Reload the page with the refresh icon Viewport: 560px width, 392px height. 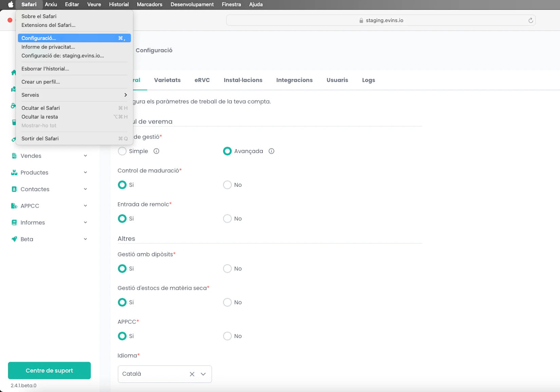click(x=530, y=20)
